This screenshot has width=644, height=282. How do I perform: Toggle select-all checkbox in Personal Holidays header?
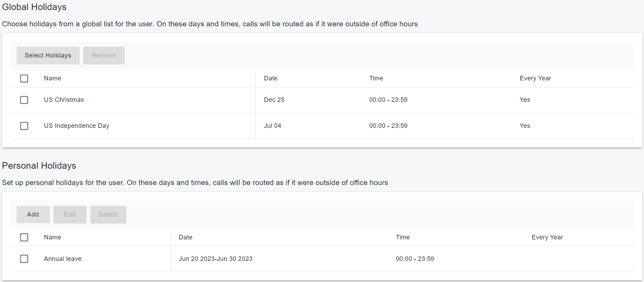(x=24, y=237)
